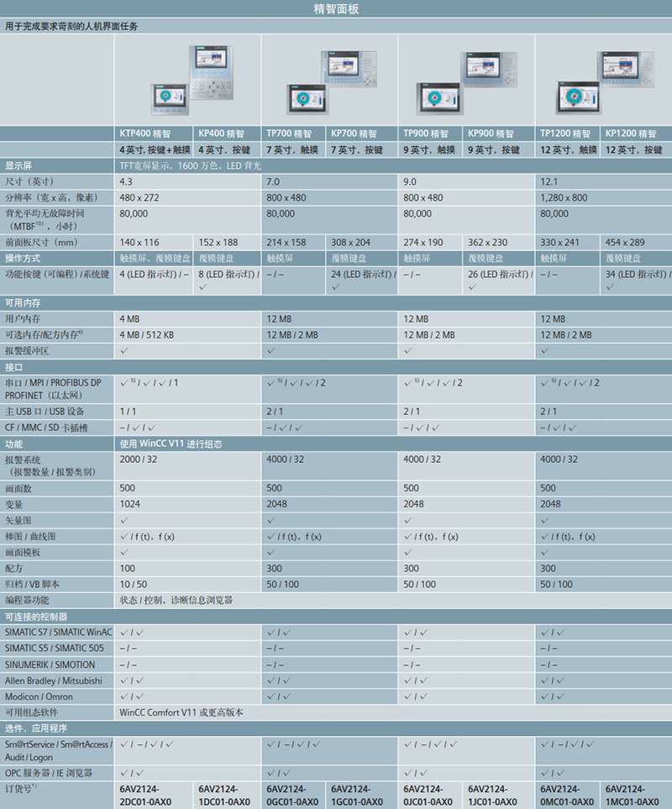Image resolution: width=672 pixels, height=809 pixels.
Task: Click the KTP400 touch panel product image
Action: click(x=171, y=98)
